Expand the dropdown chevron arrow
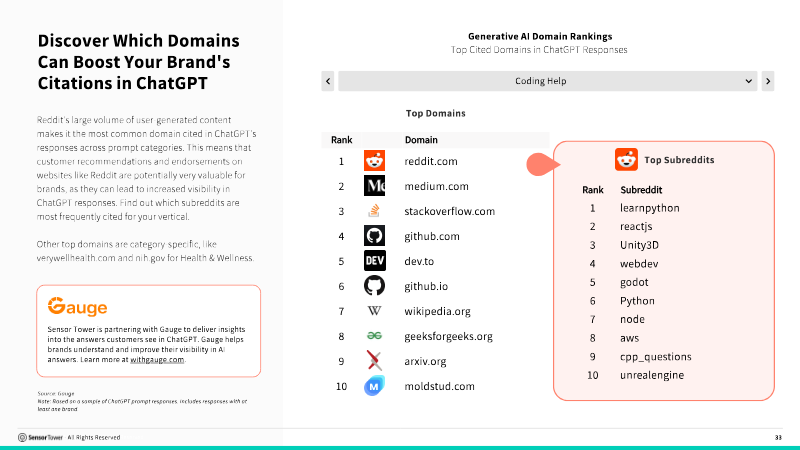 pyautogui.click(x=748, y=81)
